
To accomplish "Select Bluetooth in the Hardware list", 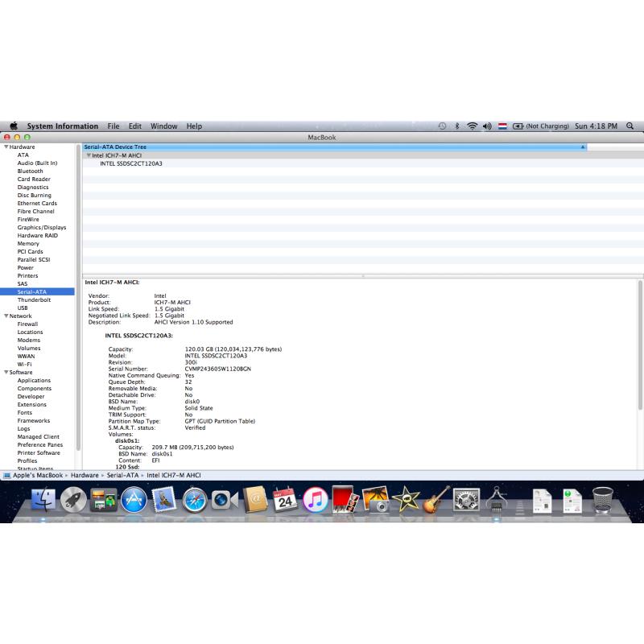I will 30,171.
